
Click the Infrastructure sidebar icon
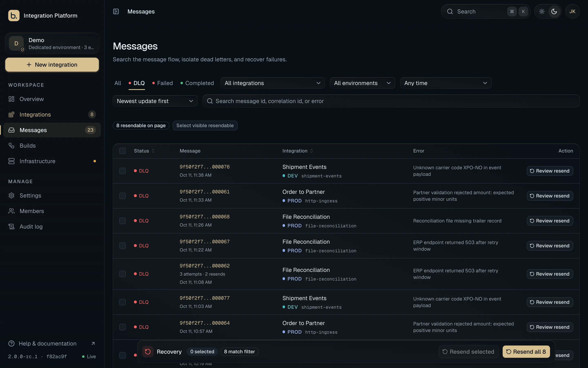click(x=11, y=161)
